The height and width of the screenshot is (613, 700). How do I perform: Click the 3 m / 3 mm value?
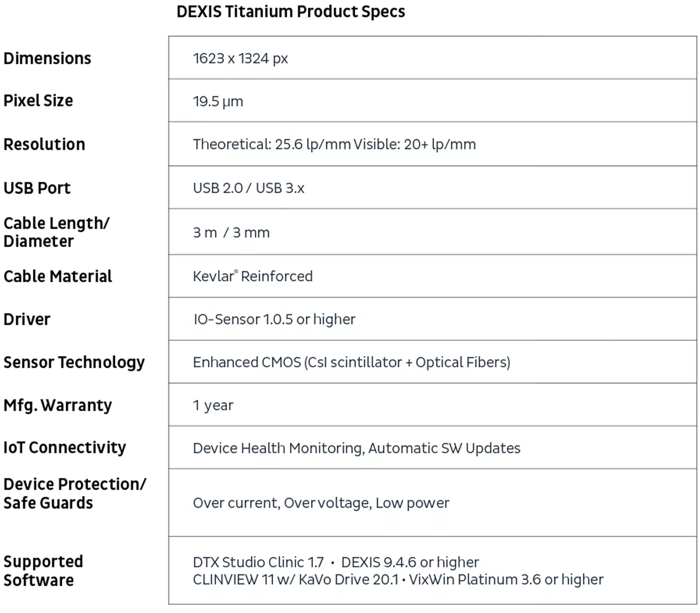pyautogui.click(x=231, y=233)
